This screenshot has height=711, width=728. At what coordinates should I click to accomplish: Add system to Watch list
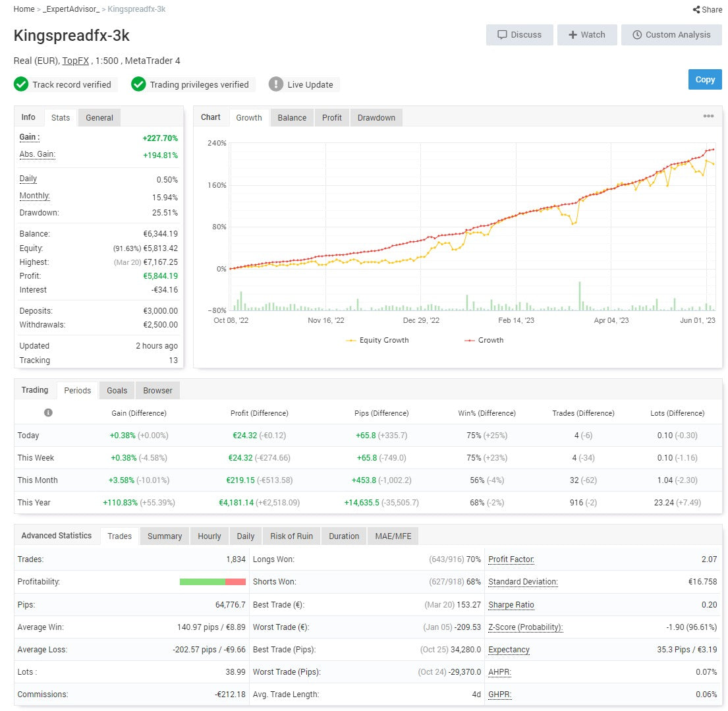tap(587, 35)
